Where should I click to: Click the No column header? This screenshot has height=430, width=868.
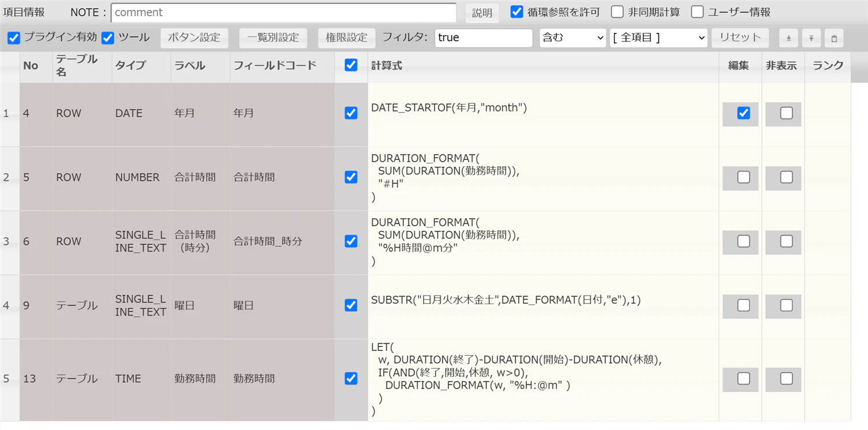(36, 66)
